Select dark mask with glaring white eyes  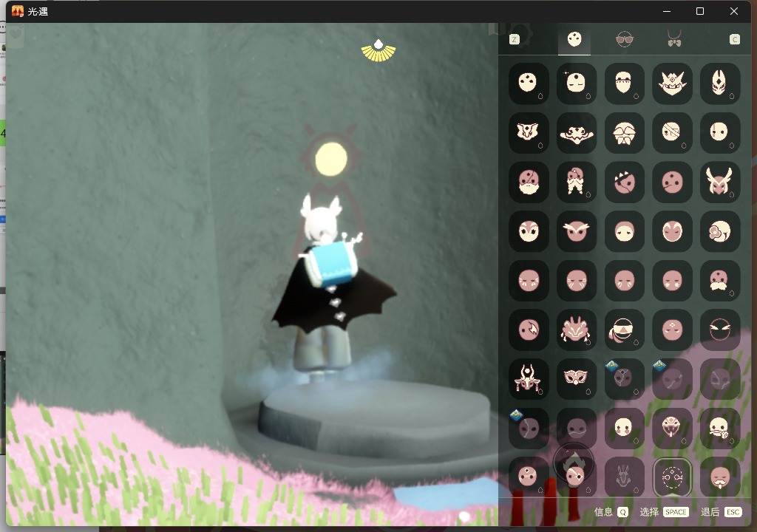[x=719, y=330]
